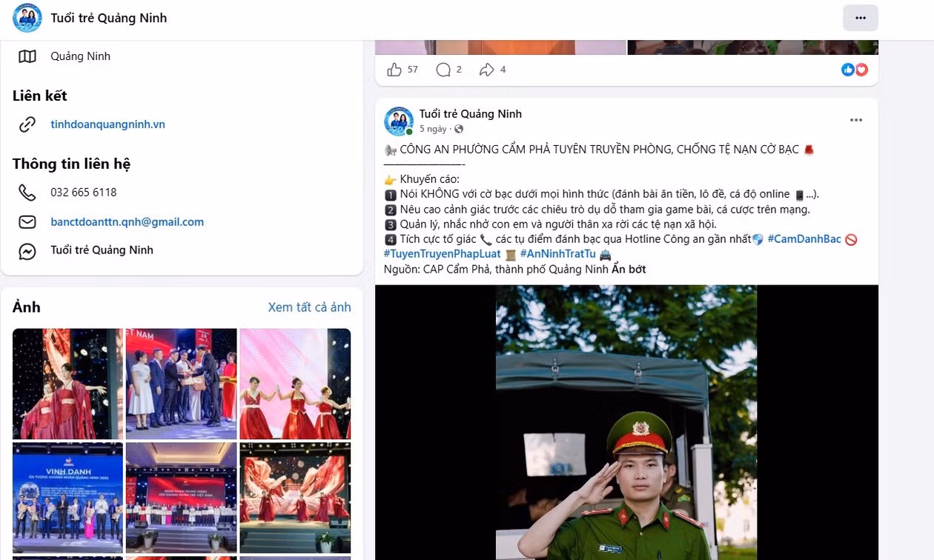Collapse the post text with Ẩn bớt
The height and width of the screenshot is (560, 934).
(629, 270)
